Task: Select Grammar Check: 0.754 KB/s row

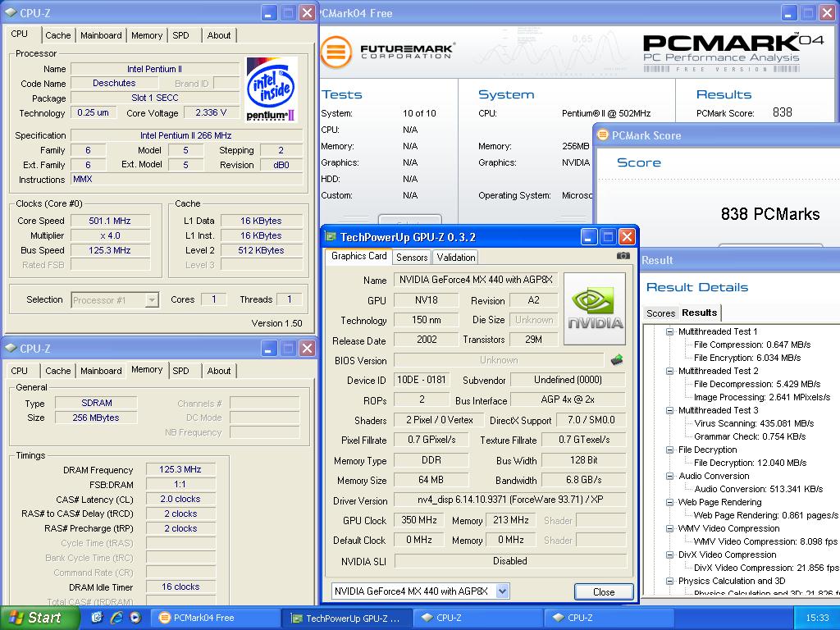Action: coord(750,436)
